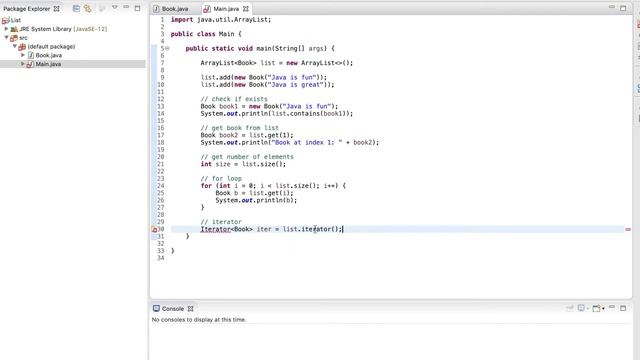The width and height of the screenshot is (640, 360).
Task: Click 'System.out.println(b);' on line 26
Action: [x=256, y=200]
